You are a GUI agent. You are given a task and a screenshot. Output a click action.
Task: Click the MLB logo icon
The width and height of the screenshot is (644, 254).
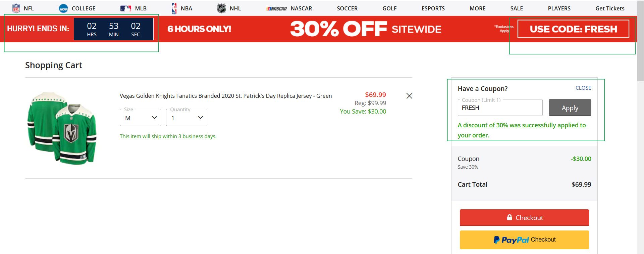click(x=126, y=8)
